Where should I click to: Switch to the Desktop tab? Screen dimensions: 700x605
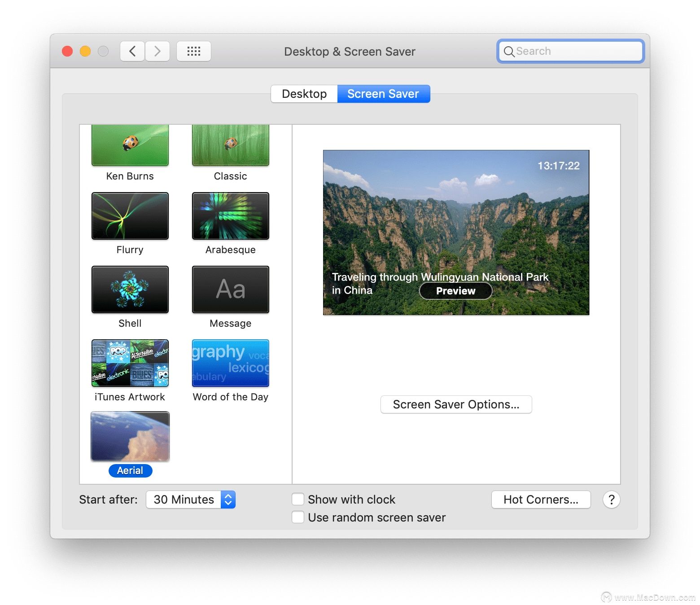(304, 94)
